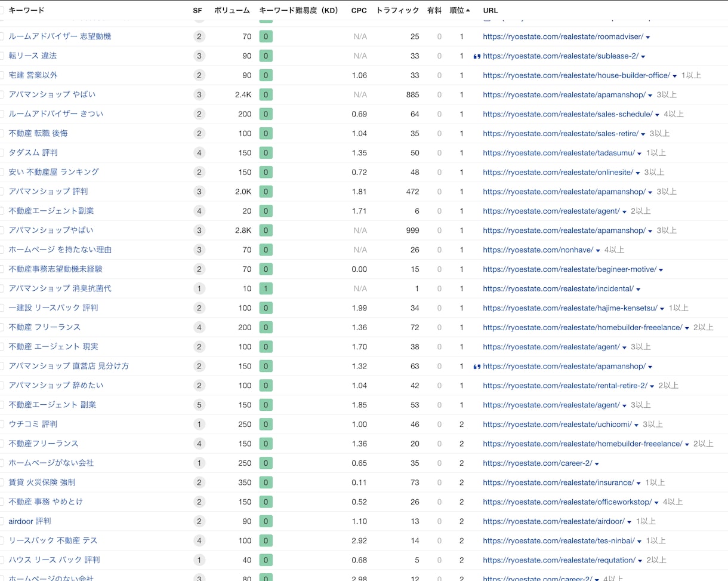
Task: Open the dropdown arrow after uchicomi URL
Action: coord(636,425)
